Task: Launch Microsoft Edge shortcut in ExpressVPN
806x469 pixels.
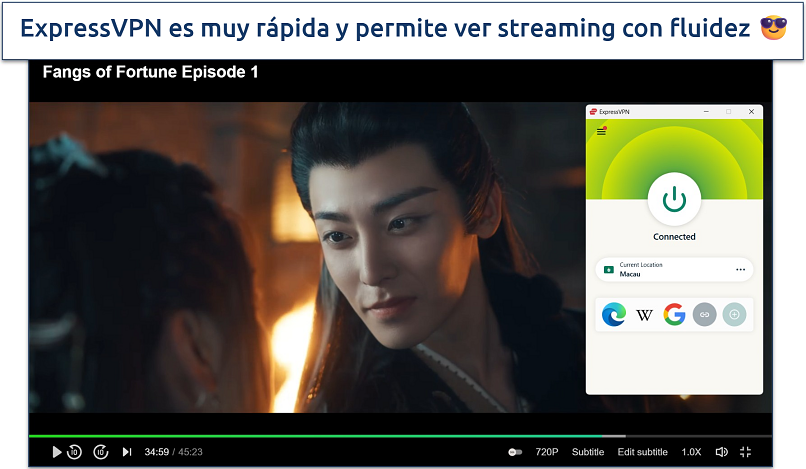Action: (613, 315)
